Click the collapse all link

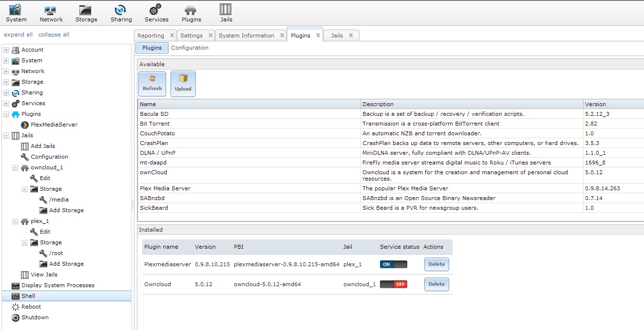click(54, 35)
